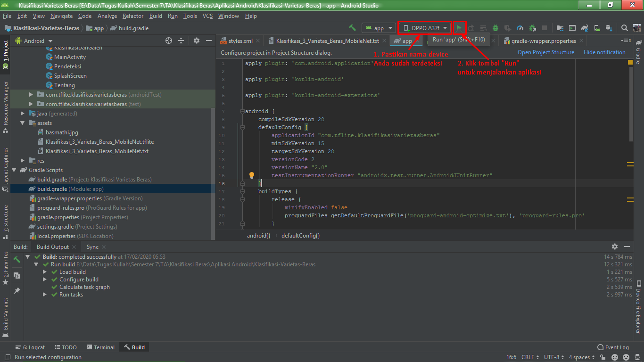644x362 pixels.
Task: Click the Open Project Structure link
Action: click(546, 52)
